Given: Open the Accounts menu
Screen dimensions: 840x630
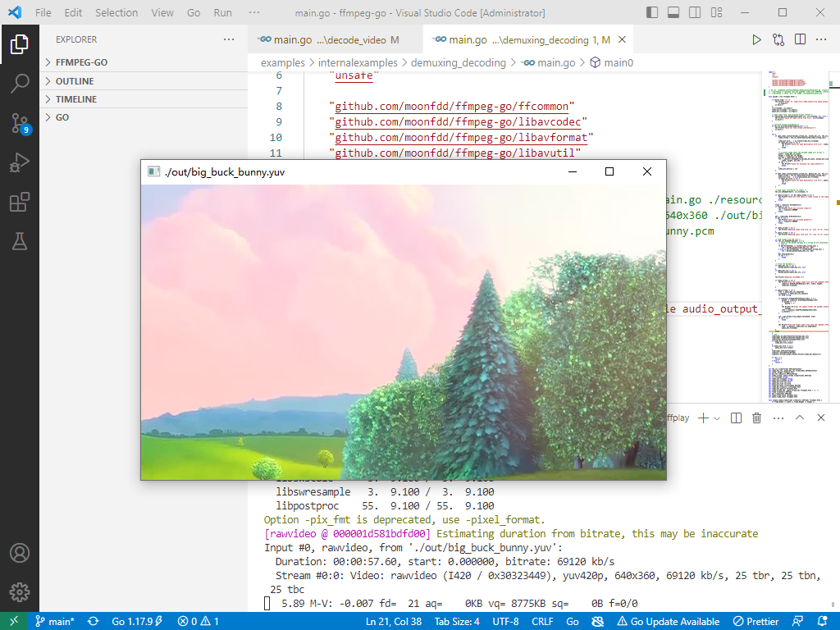Looking at the screenshot, I should click(20, 553).
